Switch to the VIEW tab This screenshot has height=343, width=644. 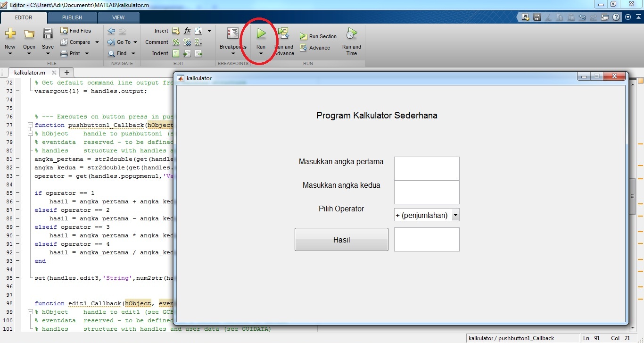(x=118, y=17)
